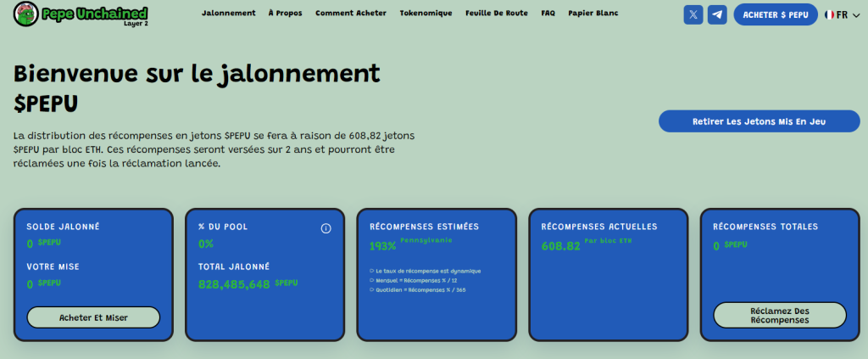Click the RÉCOMPENSES ACTUELLES heading

pos(599,227)
